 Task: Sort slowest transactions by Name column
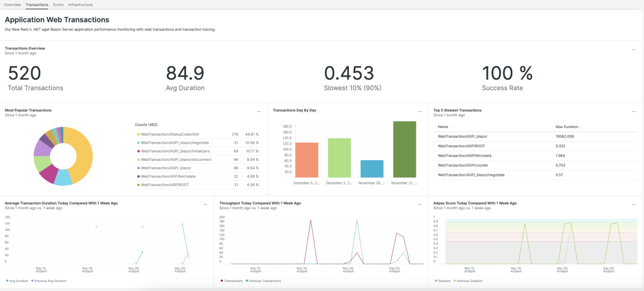[x=443, y=127]
